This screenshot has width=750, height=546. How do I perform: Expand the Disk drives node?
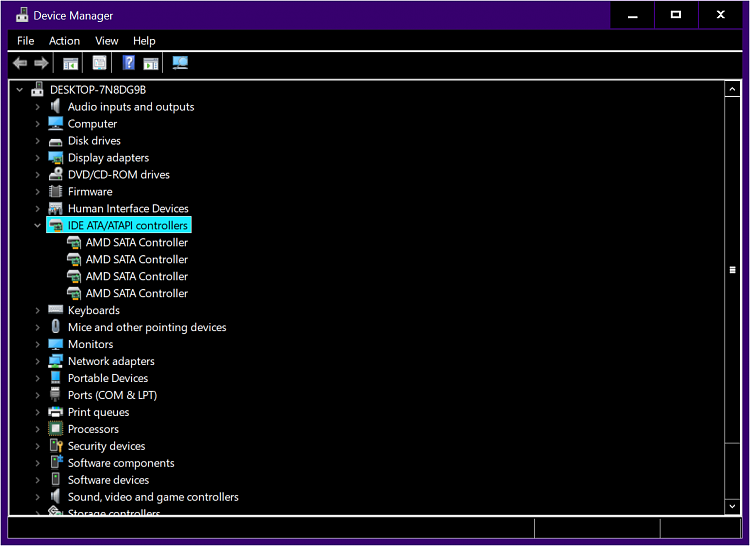[x=37, y=141]
